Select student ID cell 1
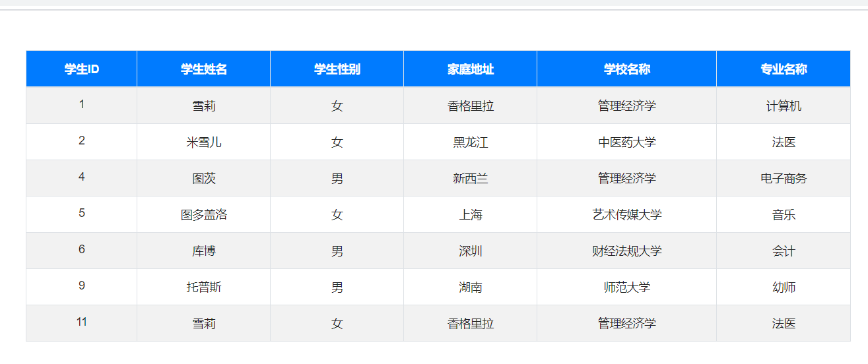This screenshot has width=868, height=364. 82,106
